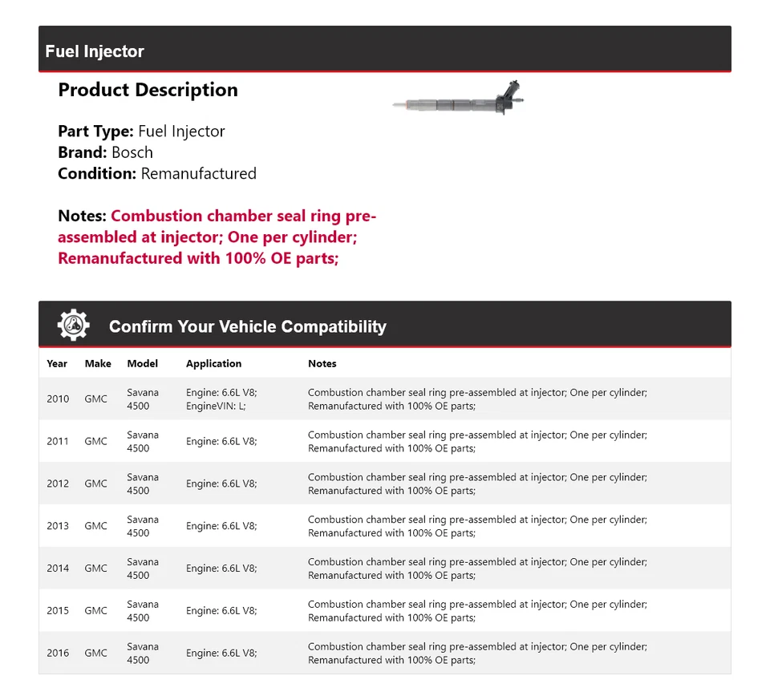This screenshot has height=700, width=770.
Task: Click the Application column header
Action: [x=213, y=363]
